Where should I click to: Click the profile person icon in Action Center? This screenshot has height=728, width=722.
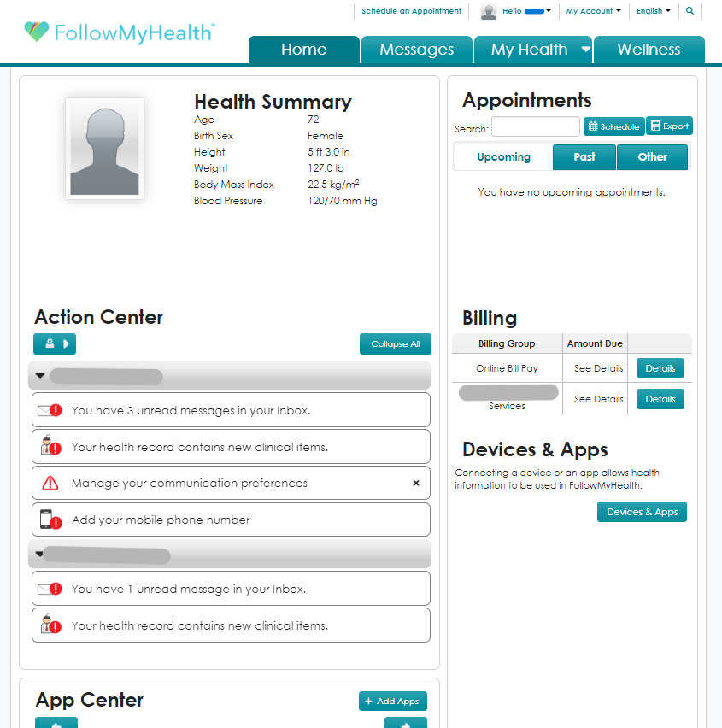point(48,343)
